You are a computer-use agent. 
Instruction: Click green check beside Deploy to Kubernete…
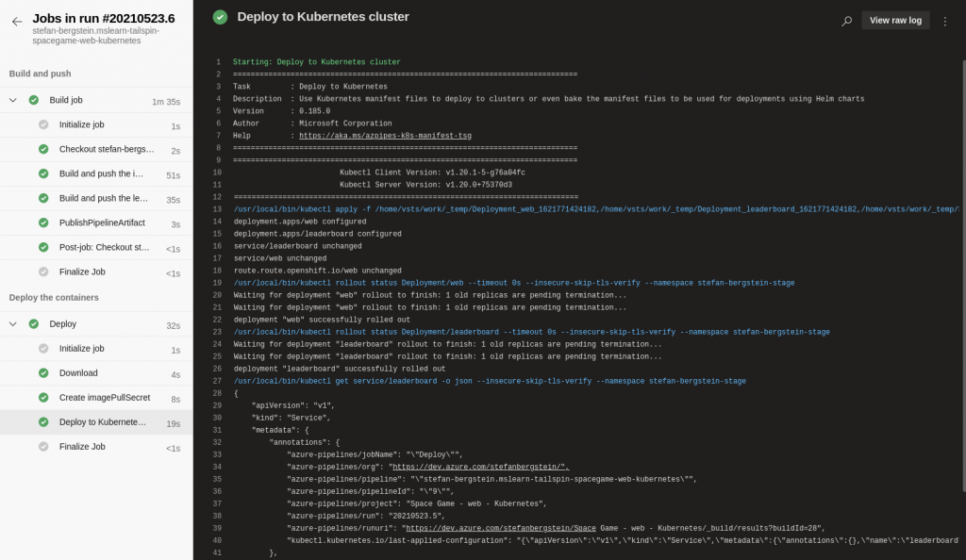43,422
